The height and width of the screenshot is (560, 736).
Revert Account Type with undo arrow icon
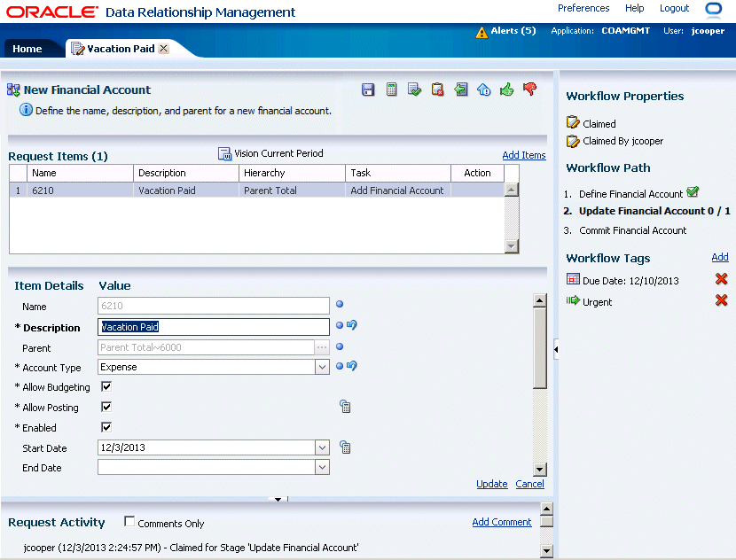[x=352, y=365]
